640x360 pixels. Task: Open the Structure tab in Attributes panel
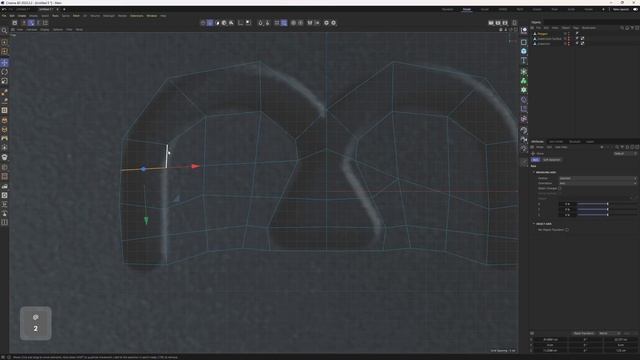tap(575, 142)
